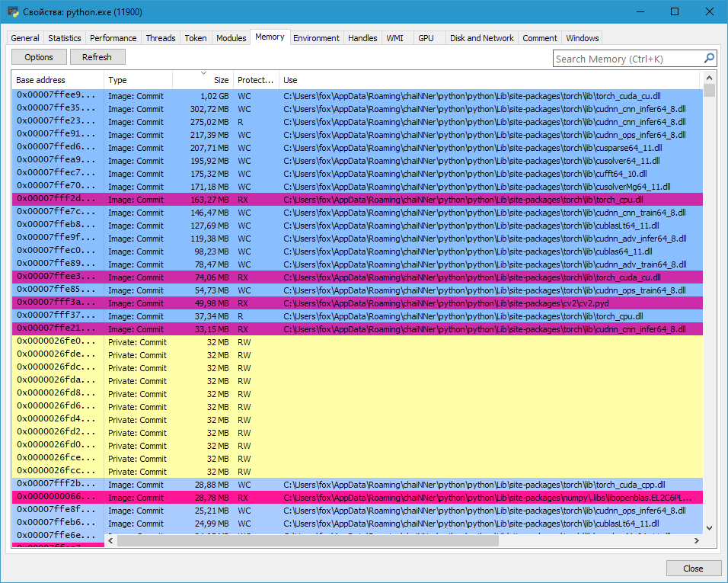728x583 pixels.
Task: Click the python.exe title bar icon
Action: (x=13, y=11)
